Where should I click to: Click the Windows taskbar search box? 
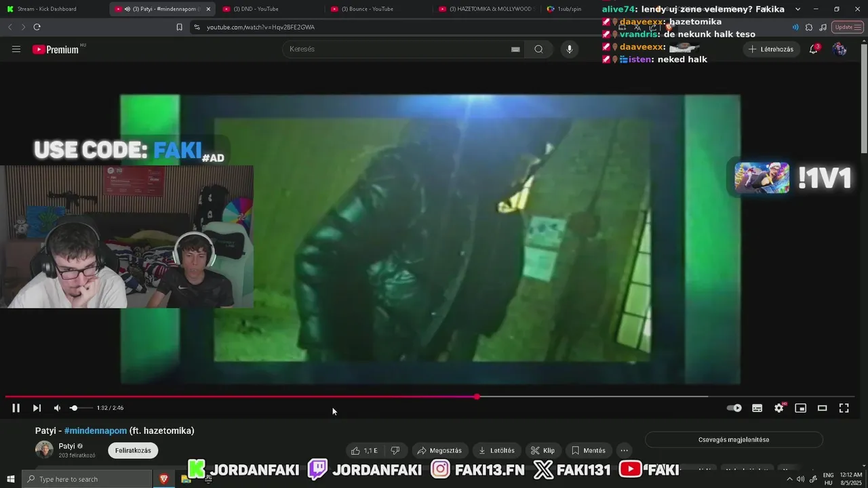pos(87,479)
